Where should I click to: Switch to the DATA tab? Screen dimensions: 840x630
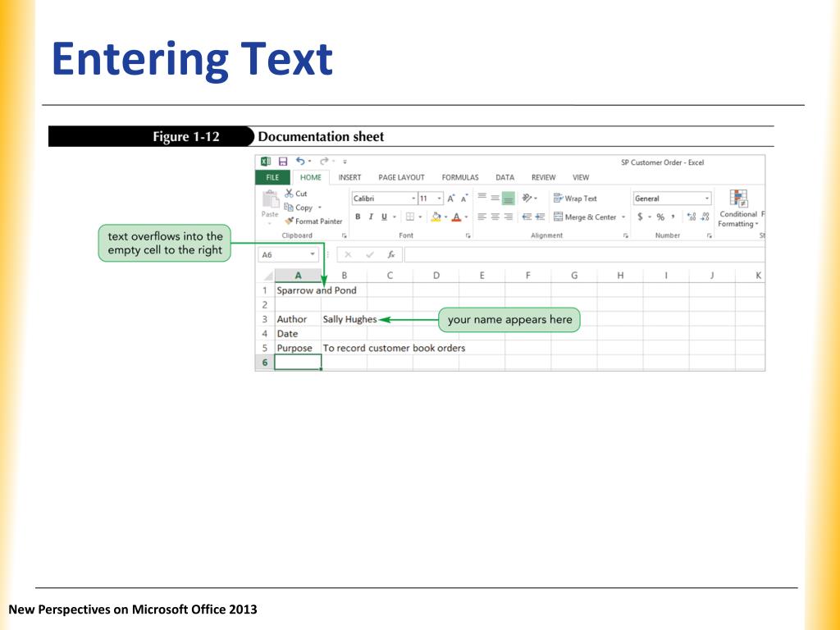pos(504,177)
